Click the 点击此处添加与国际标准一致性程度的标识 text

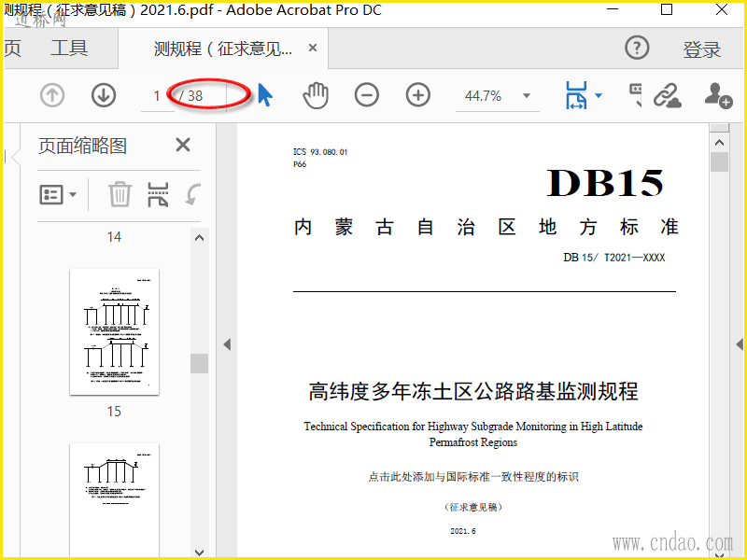pyautogui.click(x=473, y=477)
